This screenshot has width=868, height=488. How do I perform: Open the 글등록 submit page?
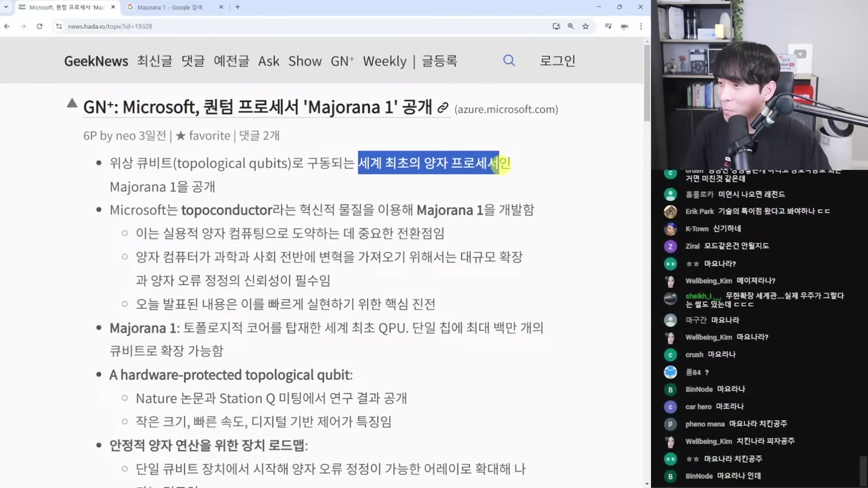(439, 61)
